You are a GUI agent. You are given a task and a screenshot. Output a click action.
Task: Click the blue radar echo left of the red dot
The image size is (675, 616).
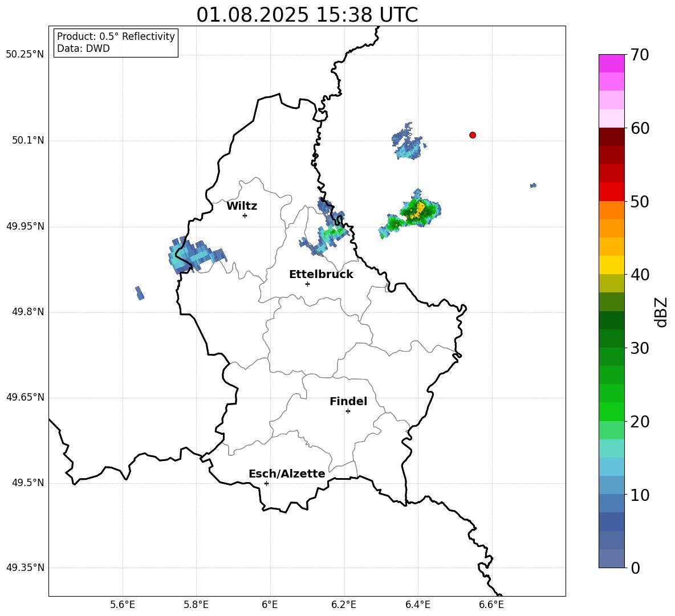409,141
